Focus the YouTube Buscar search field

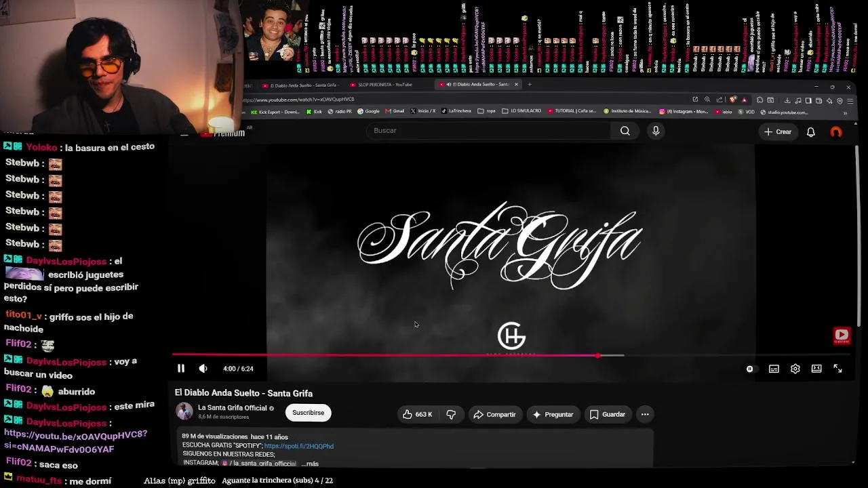point(488,131)
